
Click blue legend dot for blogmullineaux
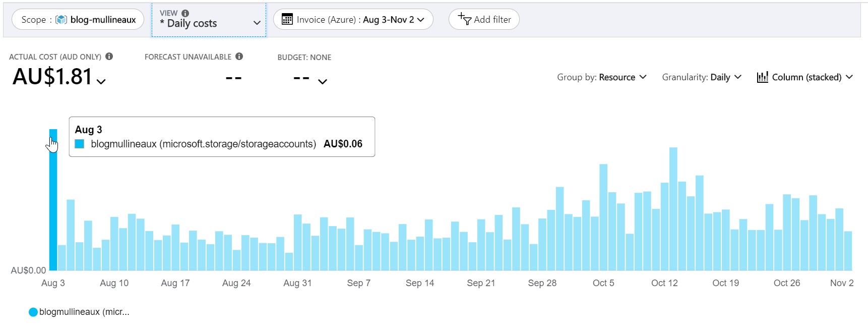click(33, 312)
